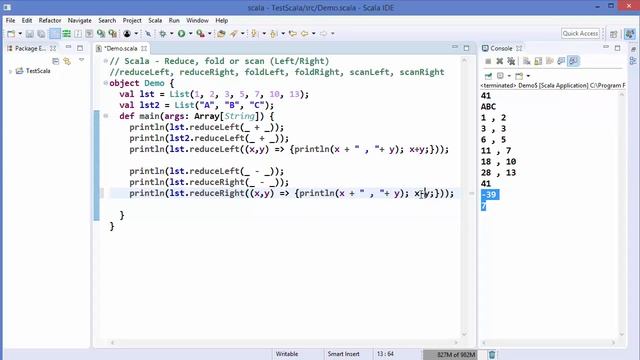640x360 pixels.
Task: Toggle Show Console on Standard Out change
Action: [x=561, y=61]
